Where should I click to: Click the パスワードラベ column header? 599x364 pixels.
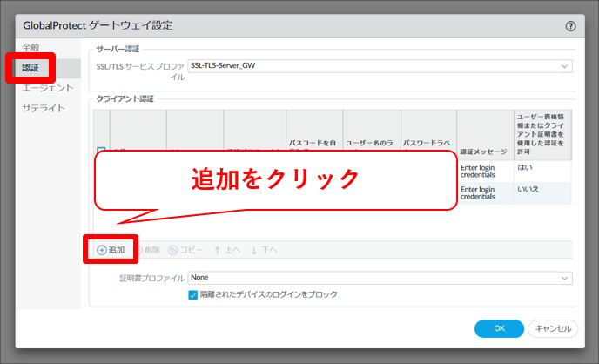tap(427, 143)
